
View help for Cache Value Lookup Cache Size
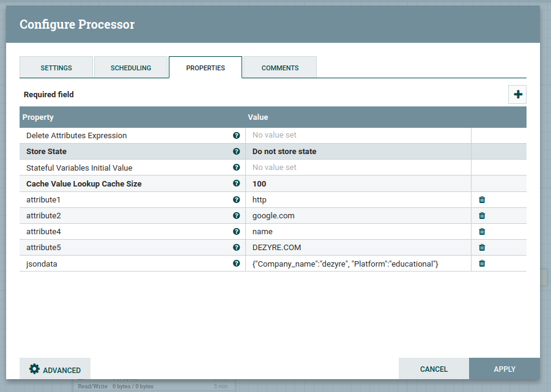point(237,183)
